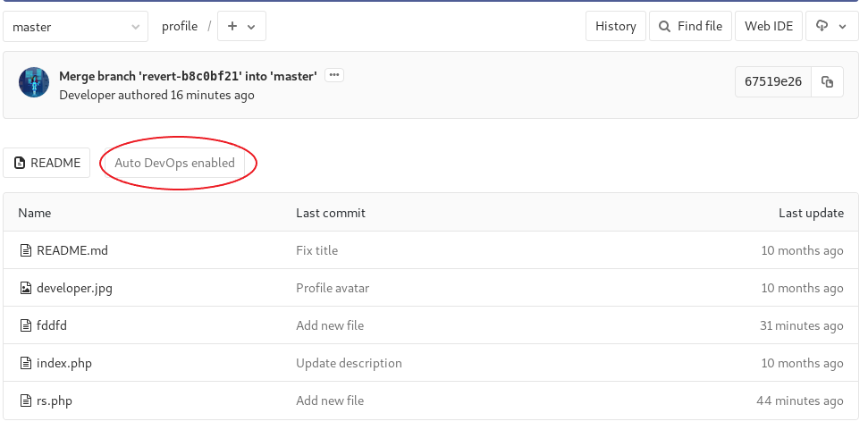This screenshot has width=868, height=430.
Task: Click the History button
Action: [615, 27]
